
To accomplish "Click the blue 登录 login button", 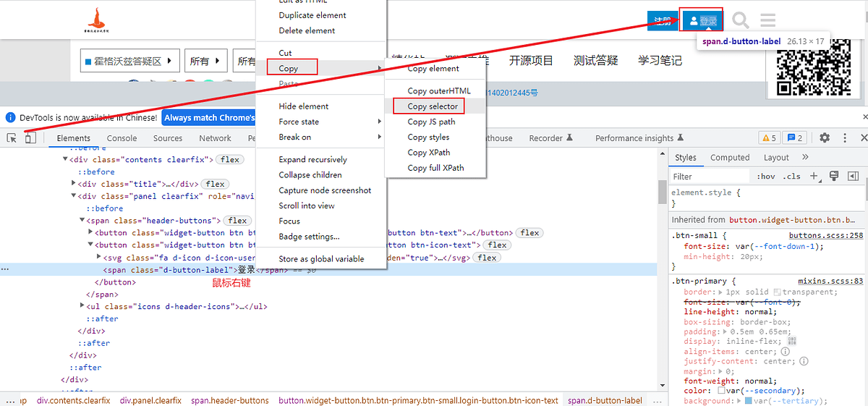I will (702, 20).
